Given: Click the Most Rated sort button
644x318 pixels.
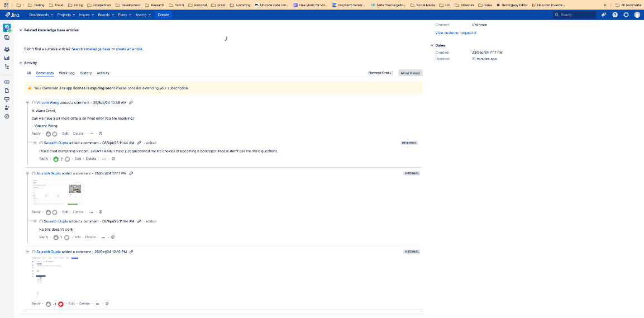Looking at the screenshot, I should (411, 73).
